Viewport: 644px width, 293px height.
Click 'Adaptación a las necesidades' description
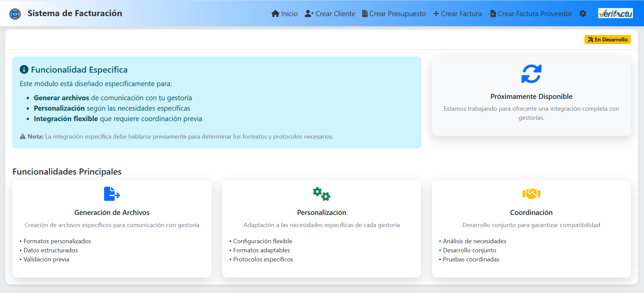(x=321, y=225)
